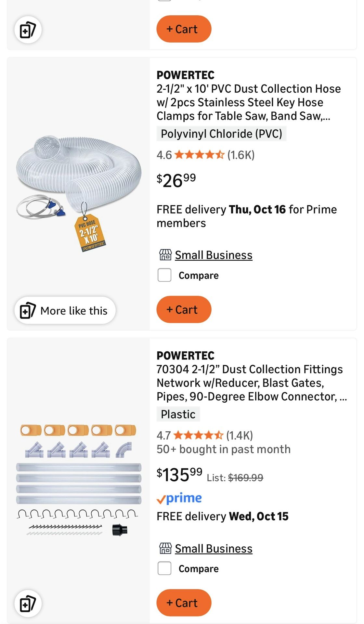The width and height of the screenshot is (364, 624).
Task: Add the 70304 fittings network to cart
Action: click(x=184, y=603)
